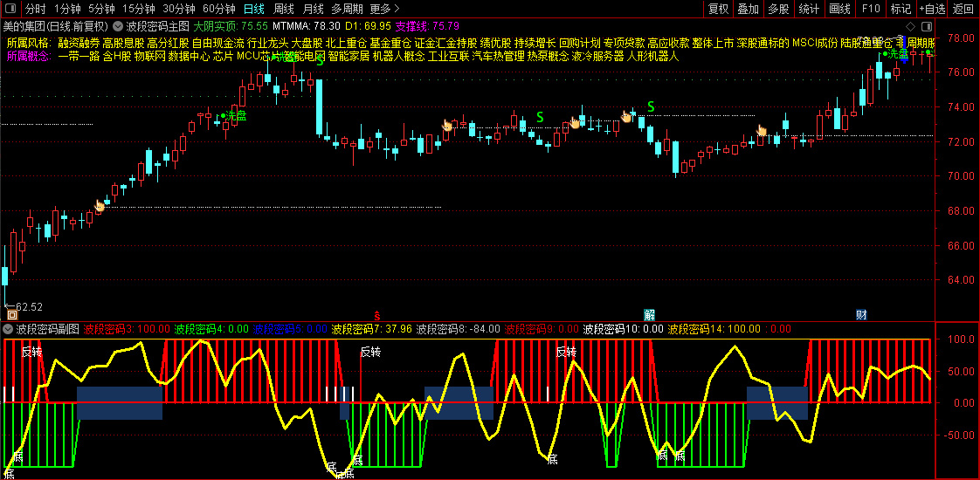Screen dimensions: 980x480
Task: Expand the 更多 periods menu
Action: [384, 9]
